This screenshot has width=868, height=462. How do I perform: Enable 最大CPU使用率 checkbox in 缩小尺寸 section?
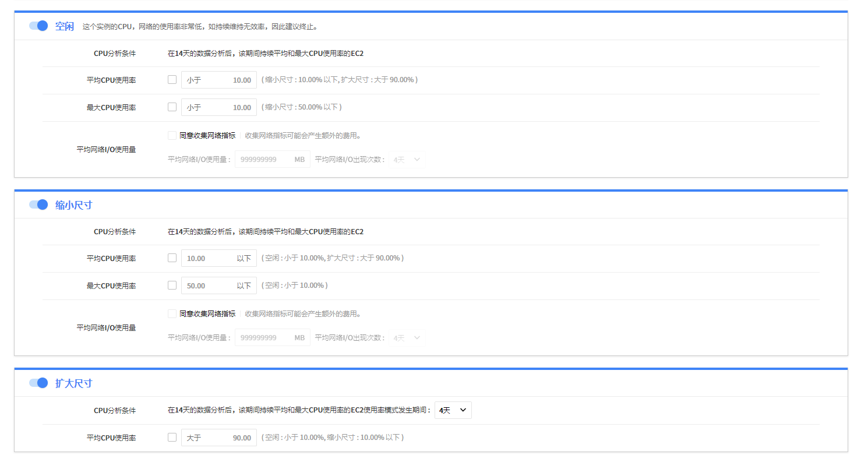(172, 285)
